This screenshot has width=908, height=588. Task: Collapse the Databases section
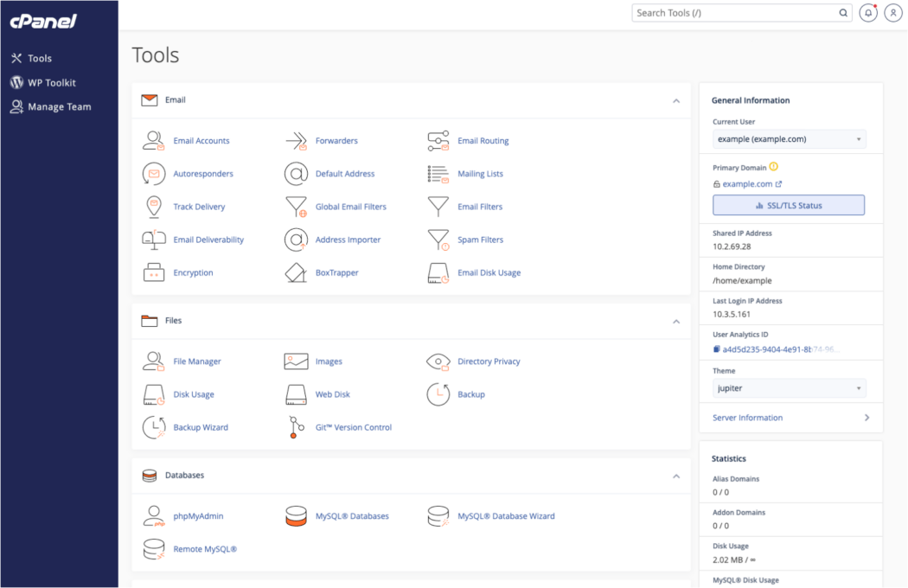(676, 476)
